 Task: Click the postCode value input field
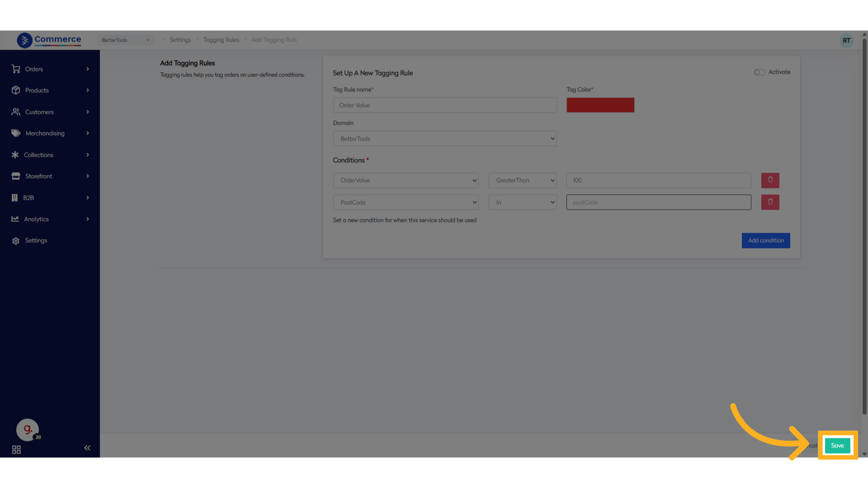point(658,202)
